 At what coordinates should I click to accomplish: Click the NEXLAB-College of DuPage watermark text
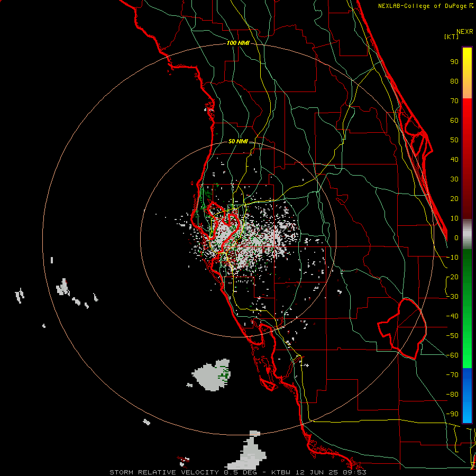(x=425, y=6)
